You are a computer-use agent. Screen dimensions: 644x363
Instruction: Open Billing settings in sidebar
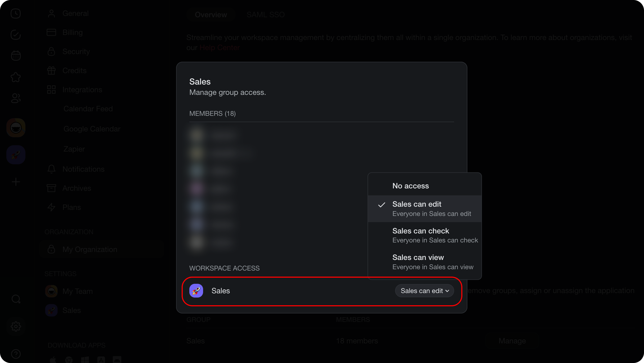[72, 32]
